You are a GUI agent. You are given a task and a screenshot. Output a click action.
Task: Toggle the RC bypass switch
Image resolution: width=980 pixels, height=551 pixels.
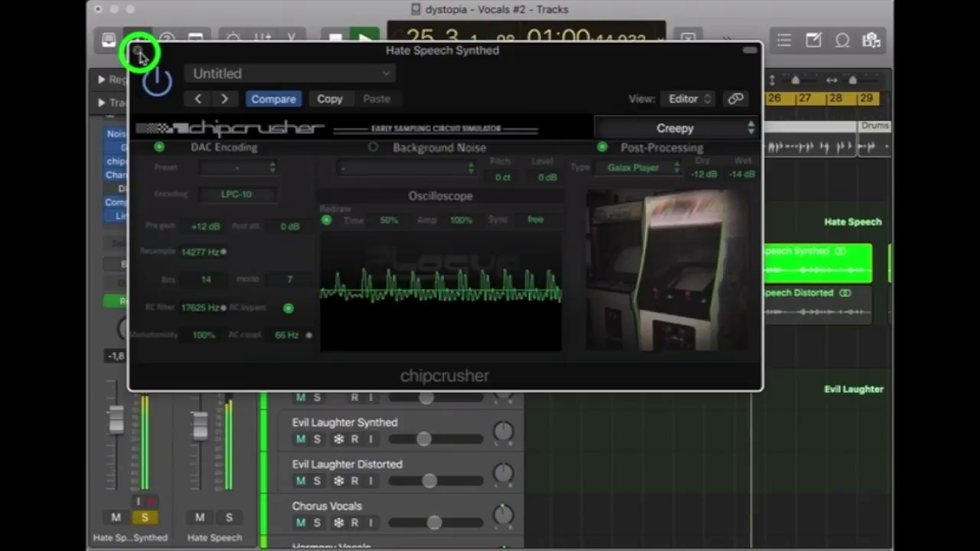point(289,308)
